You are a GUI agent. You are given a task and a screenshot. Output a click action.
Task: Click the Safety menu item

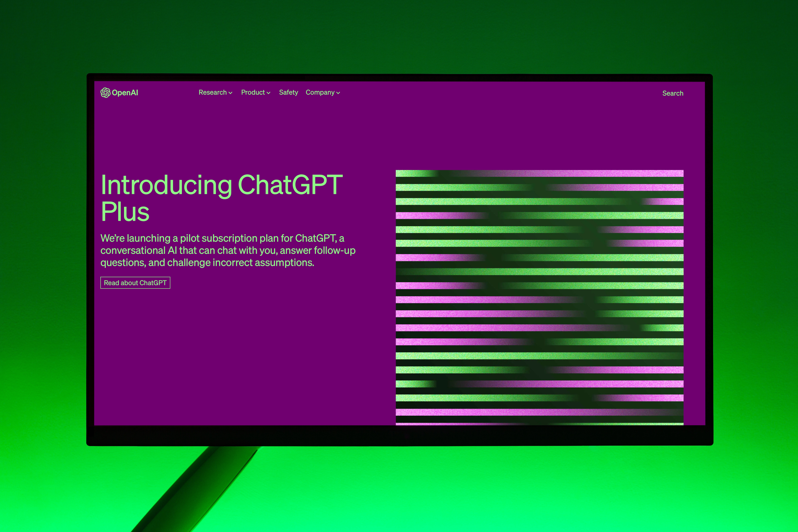(289, 93)
